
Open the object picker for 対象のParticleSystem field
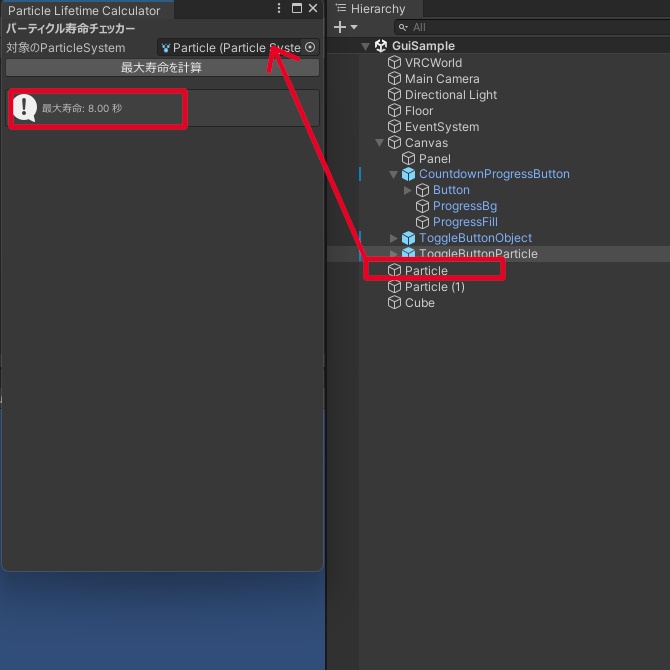(310, 47)
